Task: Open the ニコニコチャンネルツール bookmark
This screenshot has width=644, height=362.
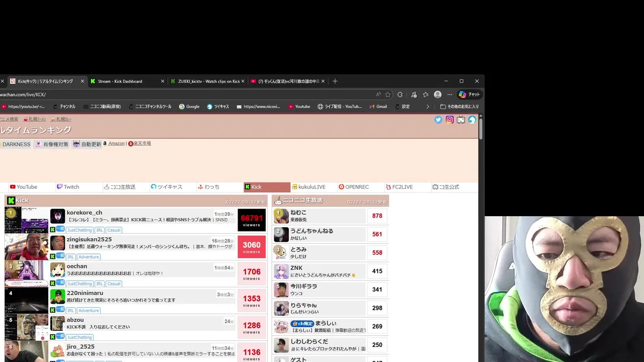Action: (x=150, y=107)
